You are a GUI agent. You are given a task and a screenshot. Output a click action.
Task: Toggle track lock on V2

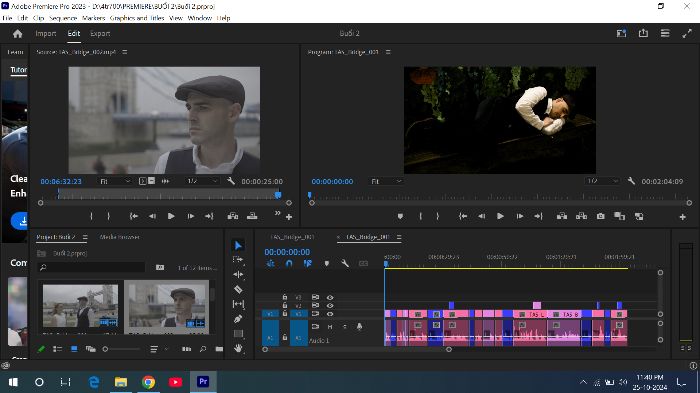click(284, 305)
